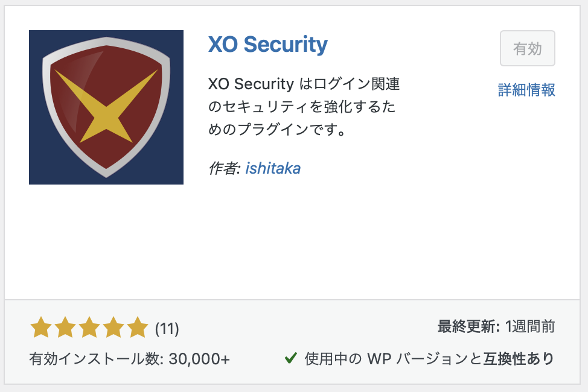Click the 1週間前 last-updated value
The height and width of the screenshot is (392, 588).
click(530, 327)
